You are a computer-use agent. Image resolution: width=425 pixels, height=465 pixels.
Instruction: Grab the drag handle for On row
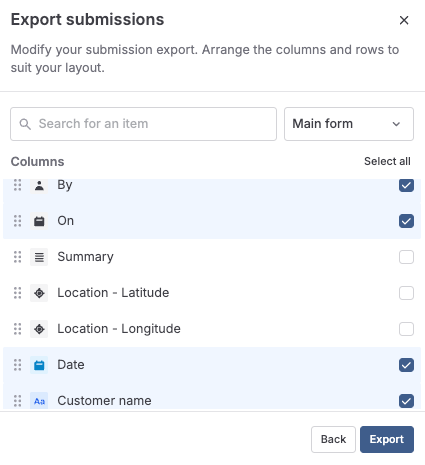(17, 221)
